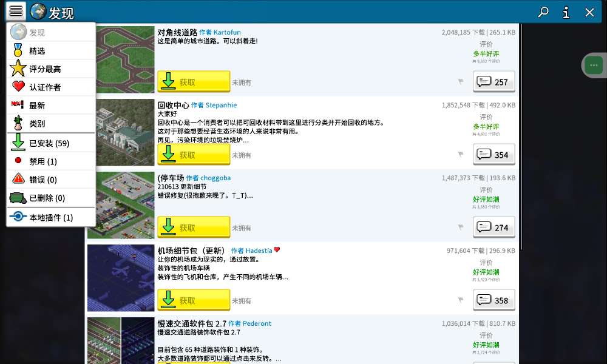Screen dimensions: 607x364
Task: Open 好评如潮 rating for 停车场
Action: tap(486, 199)
